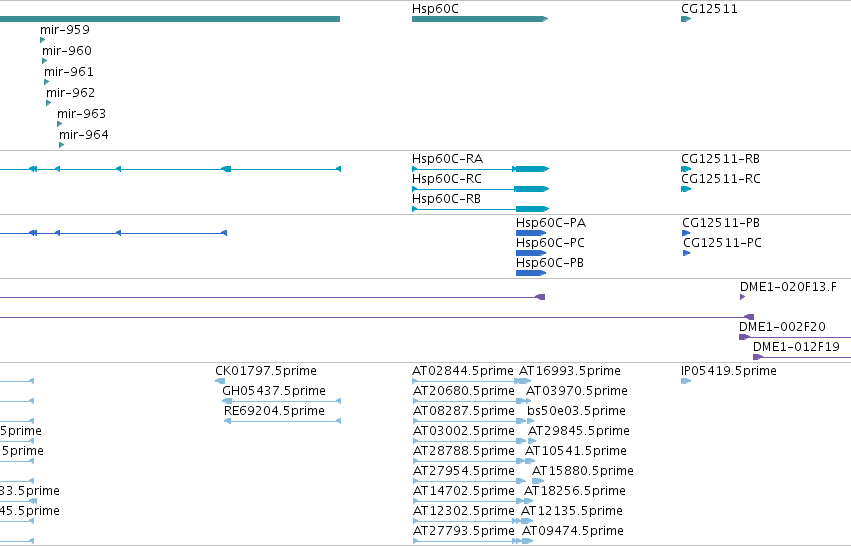Image resolution: width=851 pixels, height=546 pixels.
Task: Click the CG12511 gene label
Action: click(709, 9)
